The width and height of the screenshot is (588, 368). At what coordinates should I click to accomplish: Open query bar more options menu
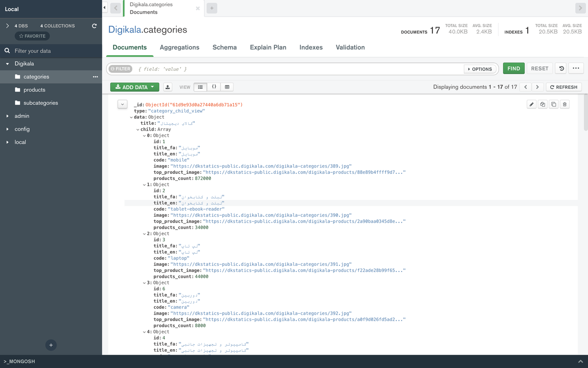(x=576, y=69)
